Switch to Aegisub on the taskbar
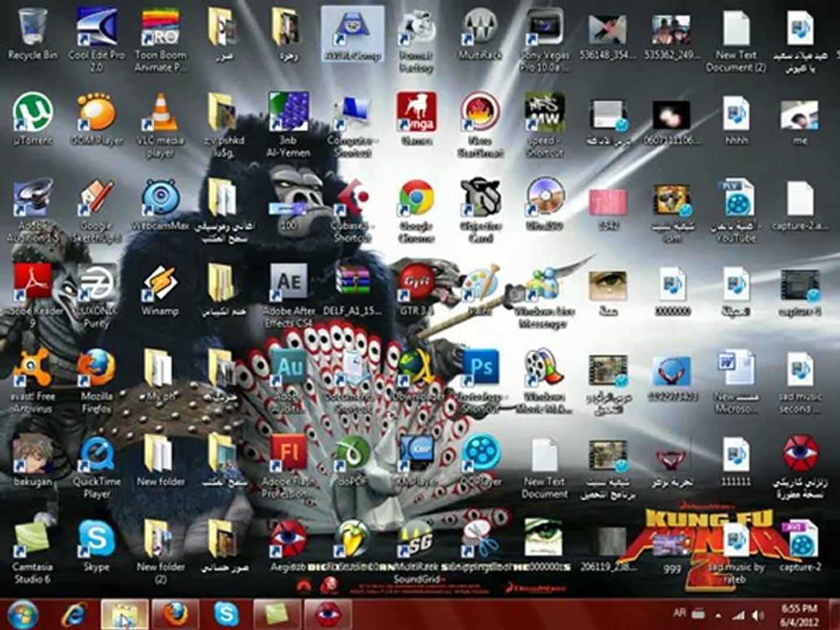 pos(328,614)
